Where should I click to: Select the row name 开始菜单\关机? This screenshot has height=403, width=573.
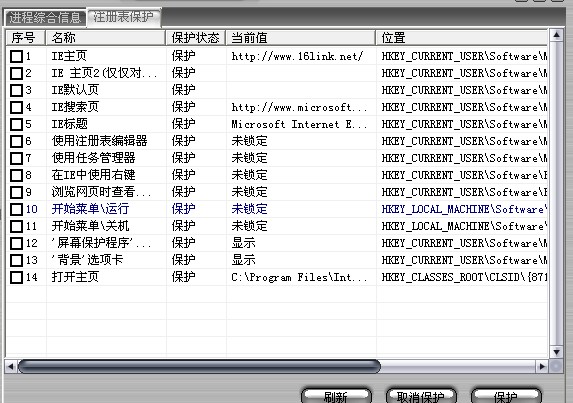(90, 226)
